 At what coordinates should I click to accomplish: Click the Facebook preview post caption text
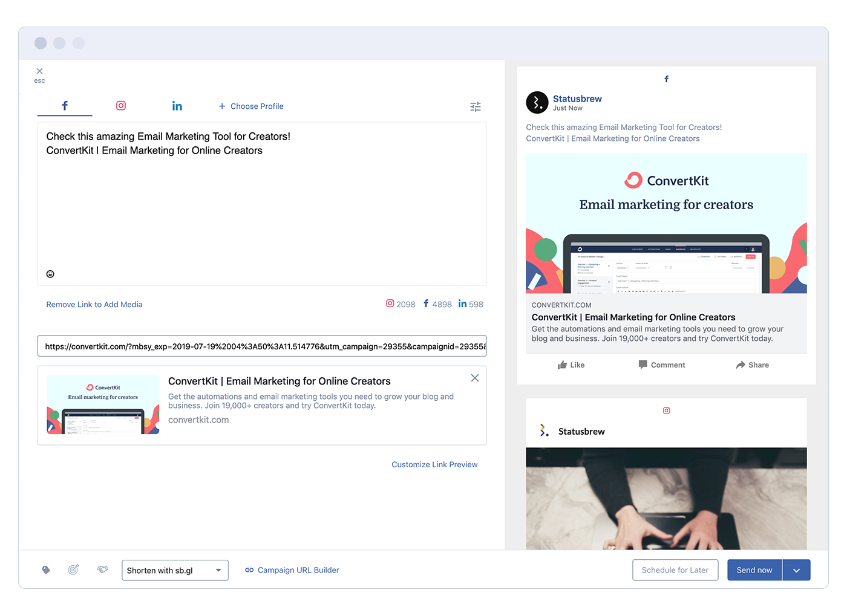click(624, 133)
